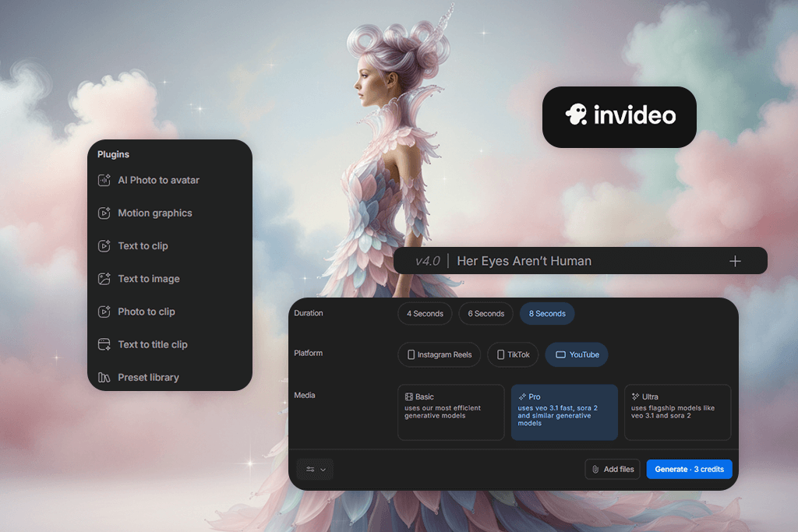Image resolution: width=798 pixels, height=532 pixels.
Task: Click the Motion graphics plugin icon
Action: coord(104,213)
